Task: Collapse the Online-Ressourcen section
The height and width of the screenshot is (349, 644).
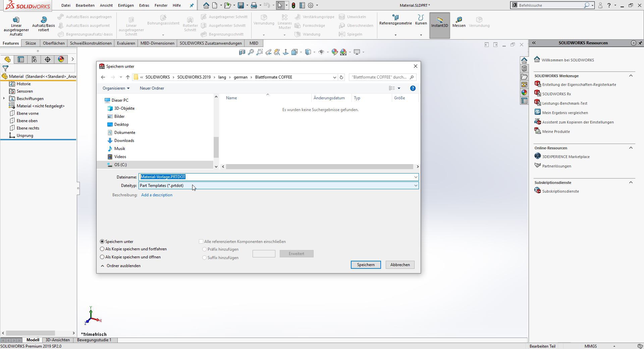Action: pyautogui.click(x=630, y=148)
